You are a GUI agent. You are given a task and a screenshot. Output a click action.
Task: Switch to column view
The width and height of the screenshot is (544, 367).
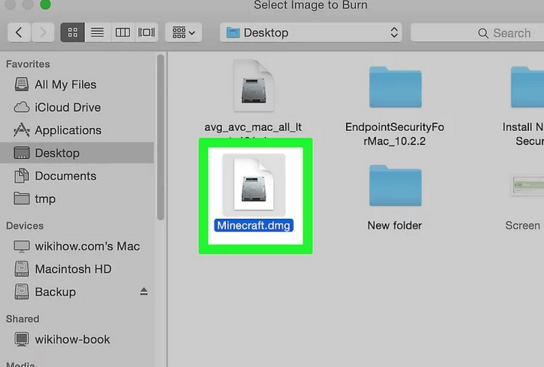pos(122,33)
